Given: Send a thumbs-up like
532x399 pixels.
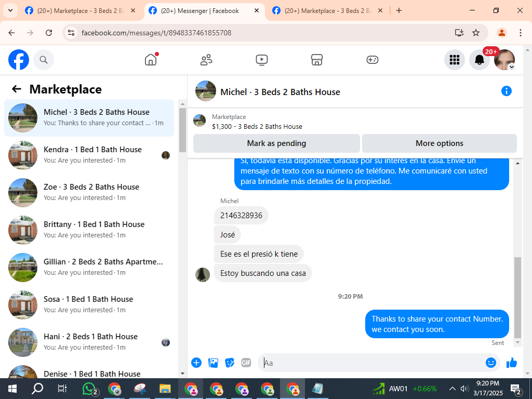Looking at the screenshot, I should point(512,363).
